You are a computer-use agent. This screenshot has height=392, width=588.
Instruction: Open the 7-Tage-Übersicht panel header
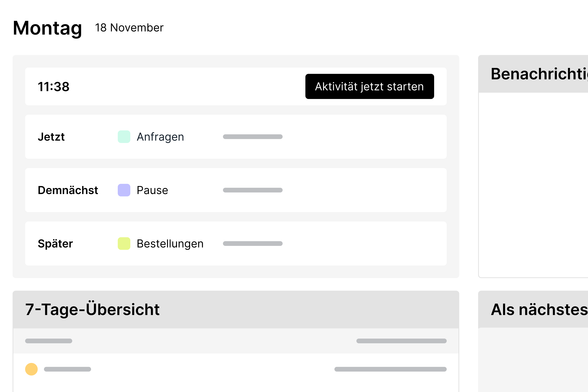coord(92,310)
